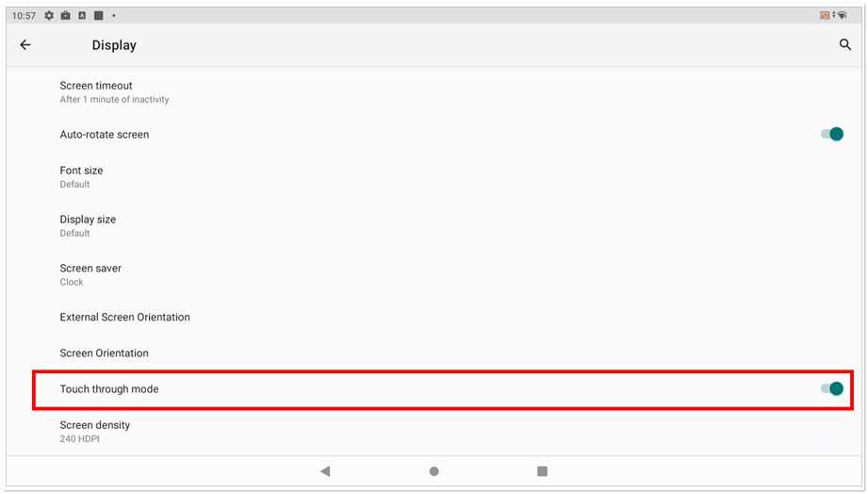Tap the letter A icon in the status bar

pos(82,15)
